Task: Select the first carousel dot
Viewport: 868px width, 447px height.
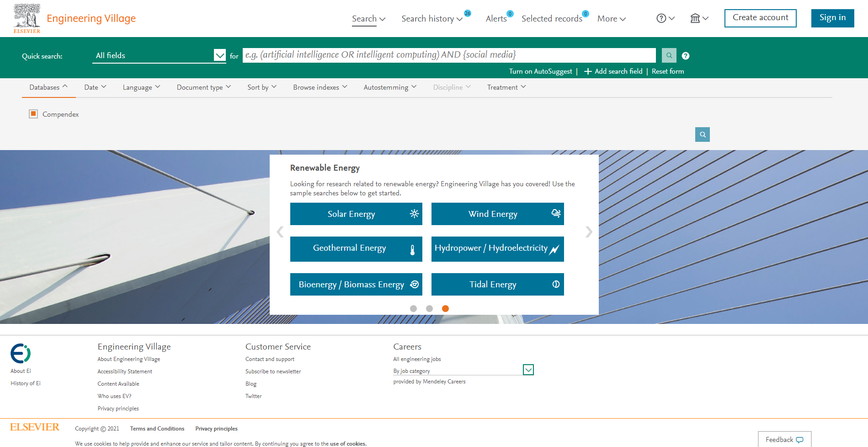Action: point(414,308)
